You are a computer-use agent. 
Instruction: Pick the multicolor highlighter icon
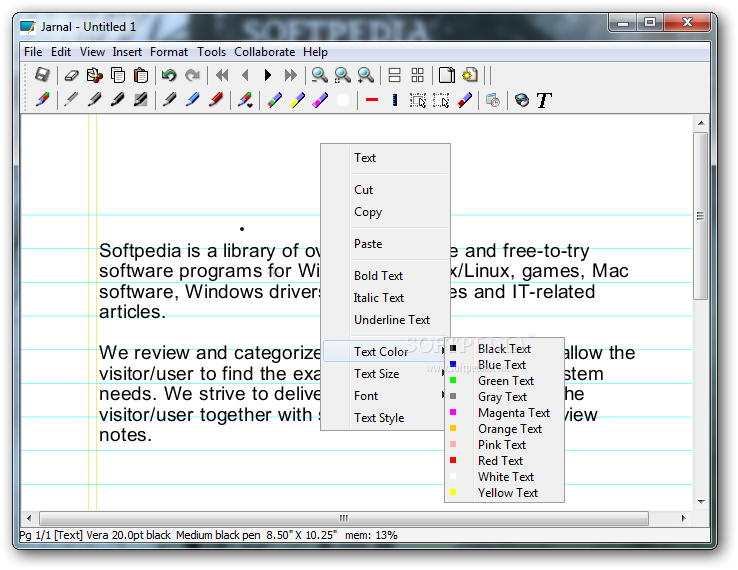tap(274, 100)
